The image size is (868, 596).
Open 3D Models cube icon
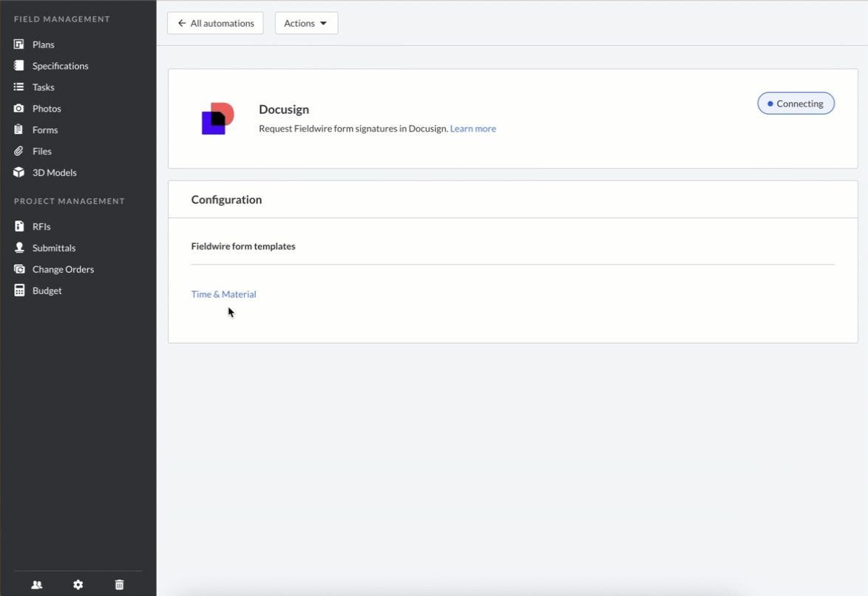click(19, 173)
